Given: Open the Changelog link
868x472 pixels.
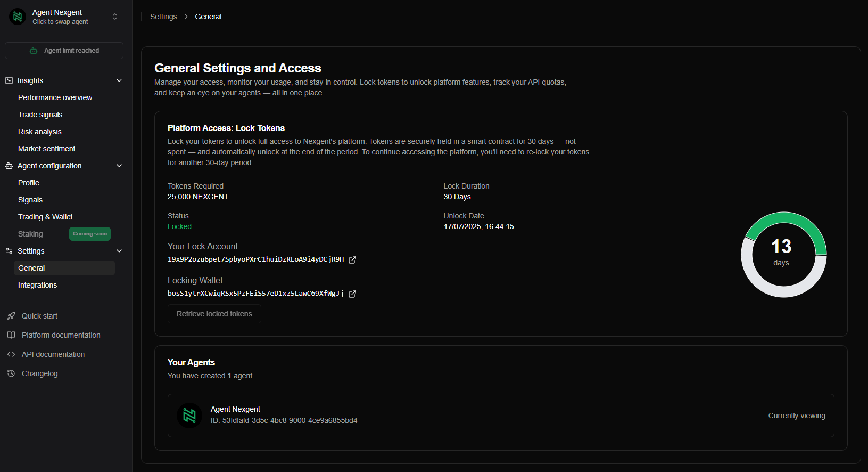Looking at the screenshot, I should pyautogui.click(x=40, y=373).
